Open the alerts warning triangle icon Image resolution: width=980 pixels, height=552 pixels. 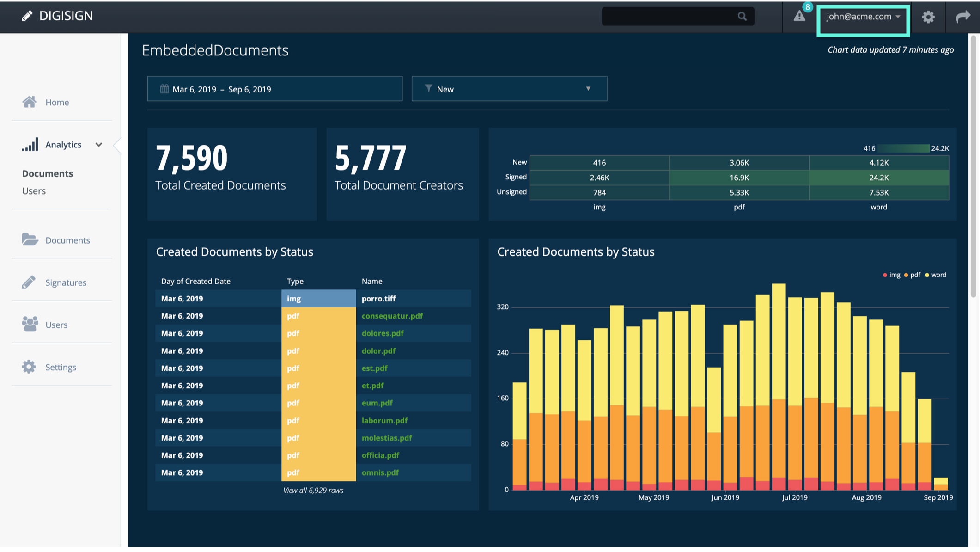(x=799, y=17)
